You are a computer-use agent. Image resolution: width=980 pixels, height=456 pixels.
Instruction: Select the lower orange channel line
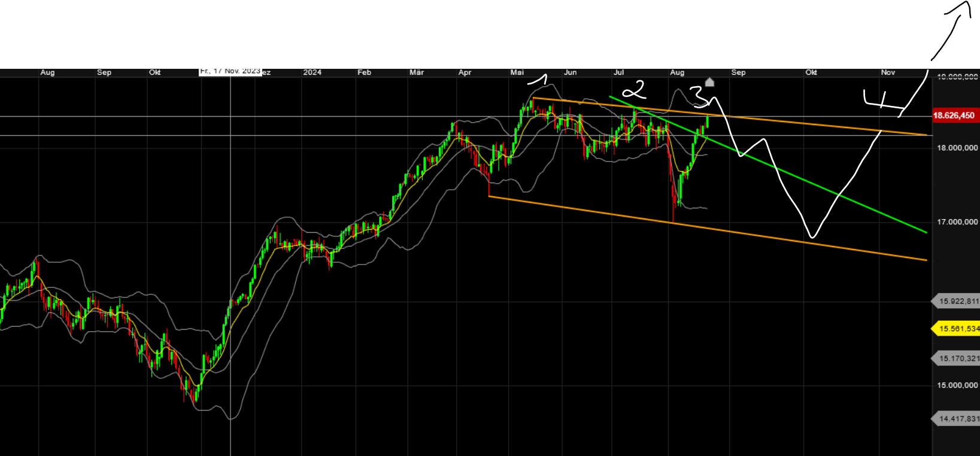[708, 228]
